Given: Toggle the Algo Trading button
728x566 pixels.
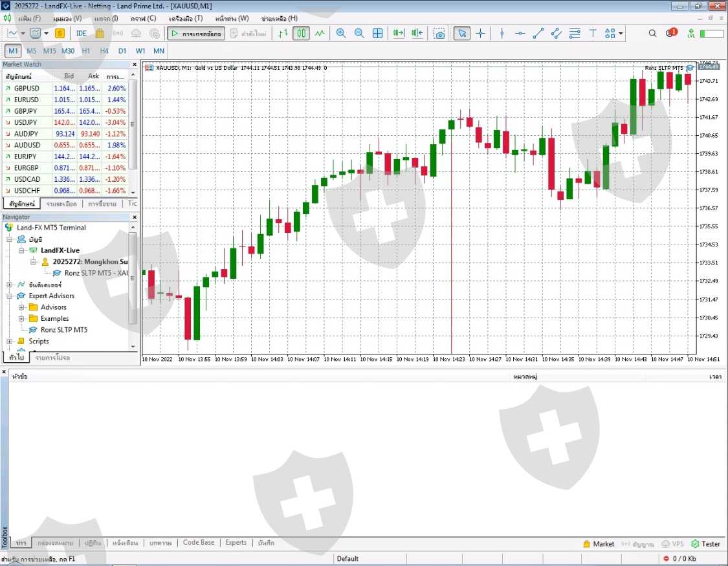Looking at the screenshot, I should [196, 34].
